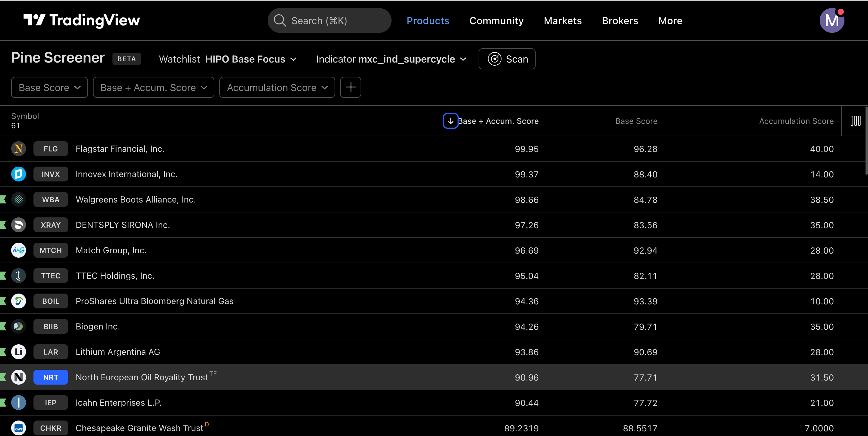Click the column setup icon
868x436 pixels.
[855, 121]
